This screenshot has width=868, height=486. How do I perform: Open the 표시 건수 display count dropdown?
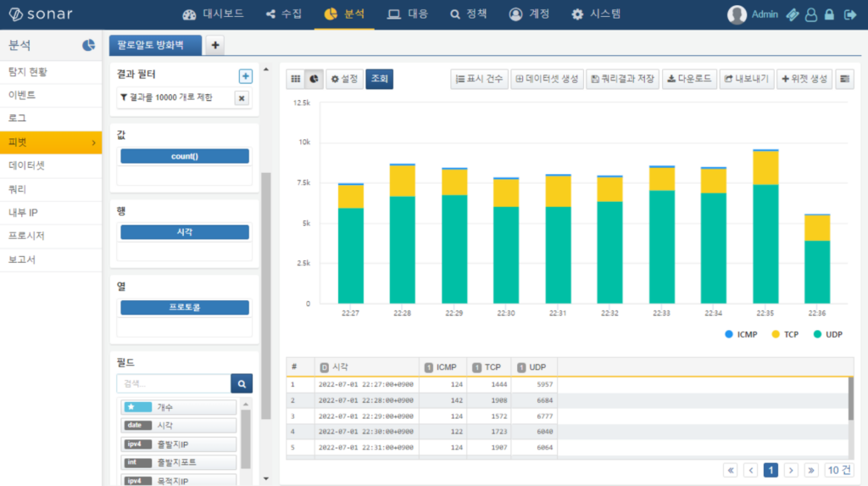479,79
